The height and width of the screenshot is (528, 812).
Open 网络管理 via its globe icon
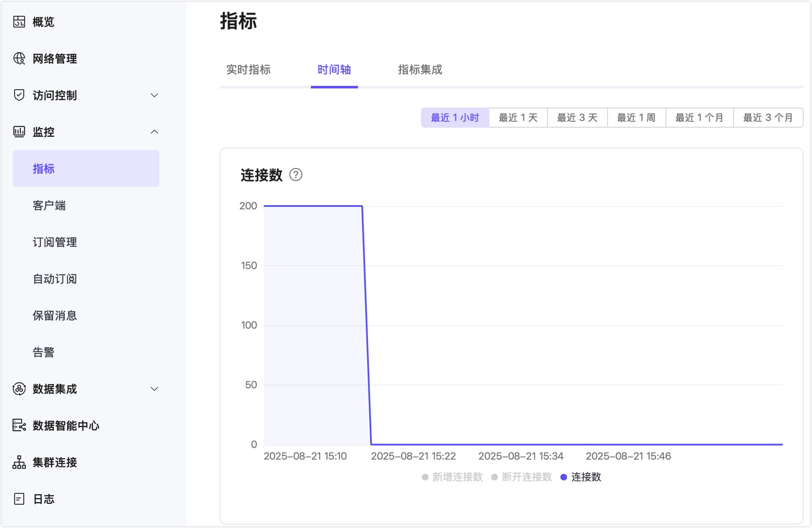coord(18,58)
